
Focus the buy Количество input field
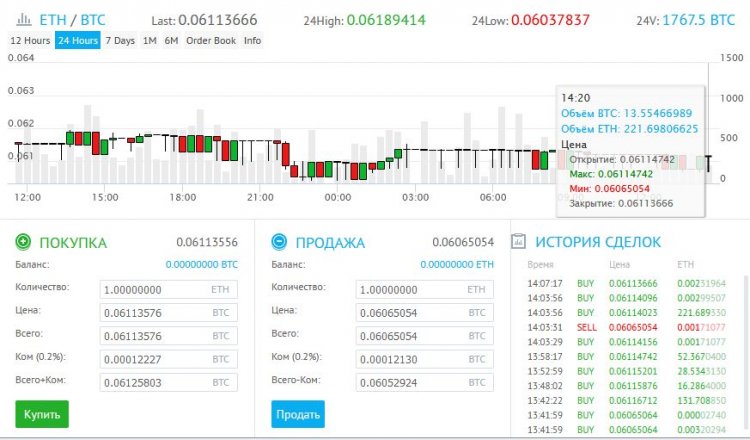(x=168, y=289)
